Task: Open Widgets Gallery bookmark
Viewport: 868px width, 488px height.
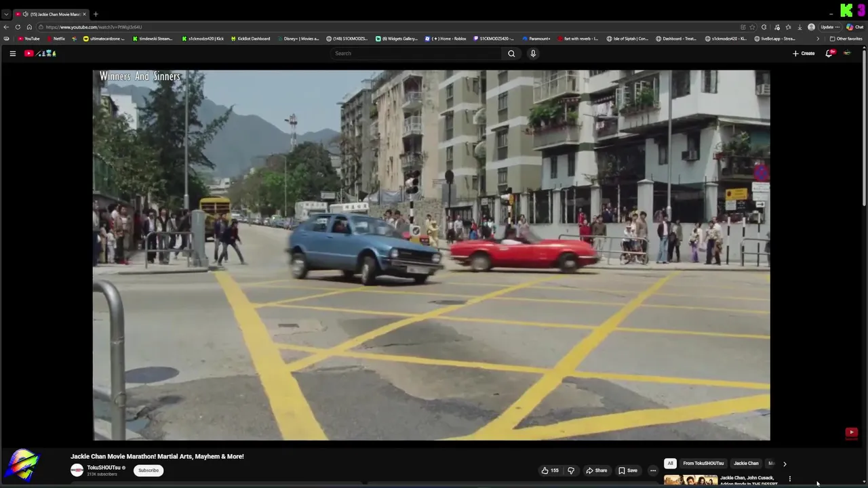Action: click(397, 39)
